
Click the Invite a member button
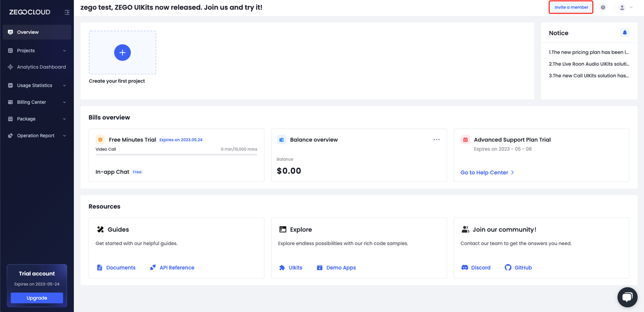click(x=571, y=8)
